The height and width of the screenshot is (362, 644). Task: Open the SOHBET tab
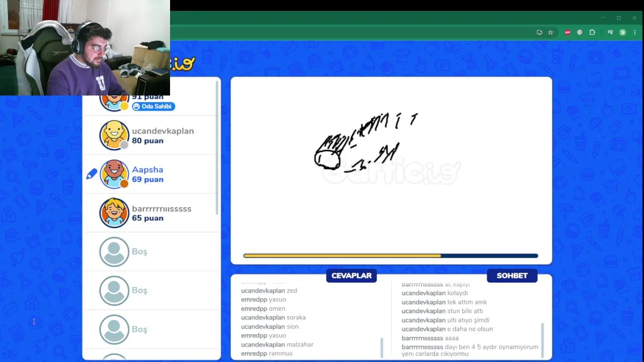point(512,276)
